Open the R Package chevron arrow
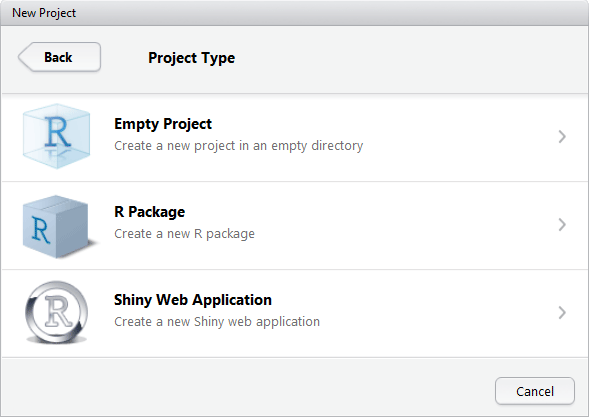This screenshot has width=589, height=417. [x=562, y=225]
